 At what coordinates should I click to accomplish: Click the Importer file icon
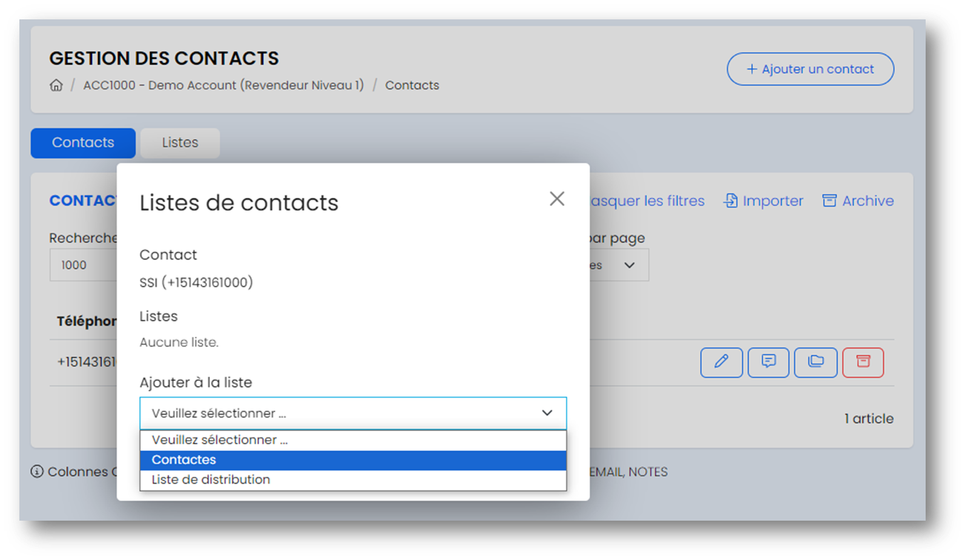[x=731, y=200]
